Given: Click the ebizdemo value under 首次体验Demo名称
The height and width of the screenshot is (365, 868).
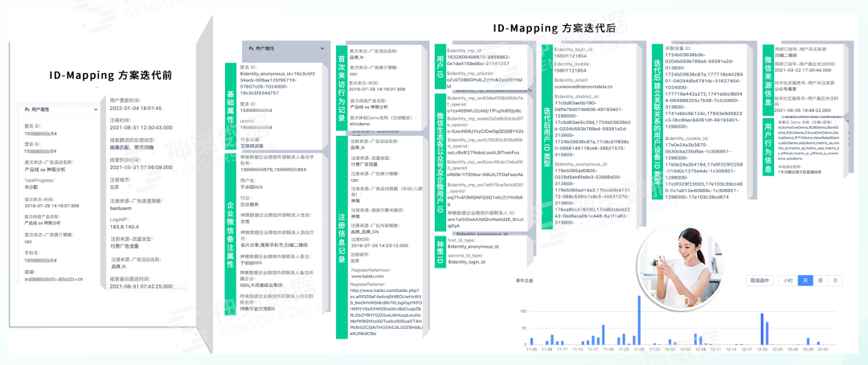Looking at the screenshot, I should click(x=360, y=125).
